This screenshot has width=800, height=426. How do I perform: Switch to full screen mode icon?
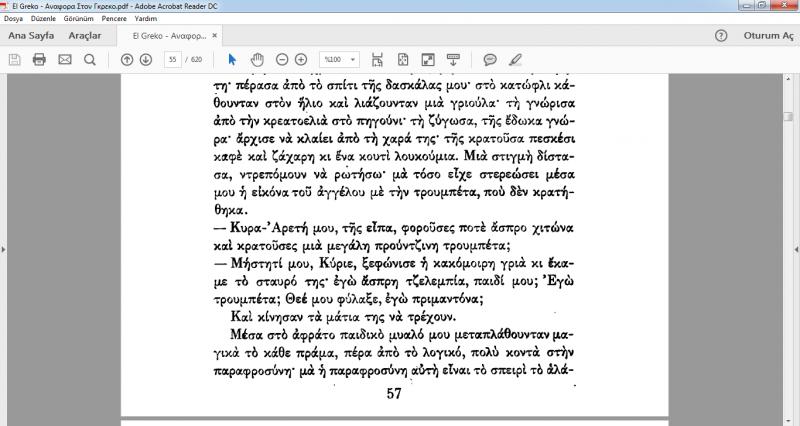[x=428, y=60]
